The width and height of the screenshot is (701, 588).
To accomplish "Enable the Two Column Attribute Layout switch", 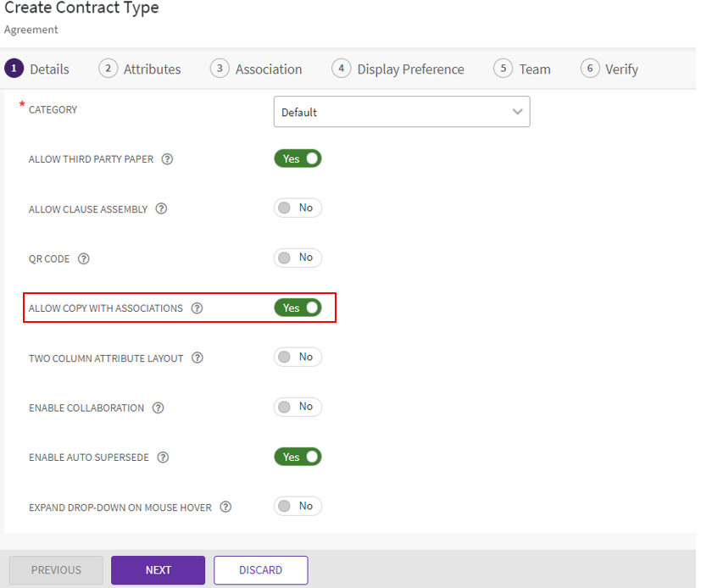I will 298,357.
